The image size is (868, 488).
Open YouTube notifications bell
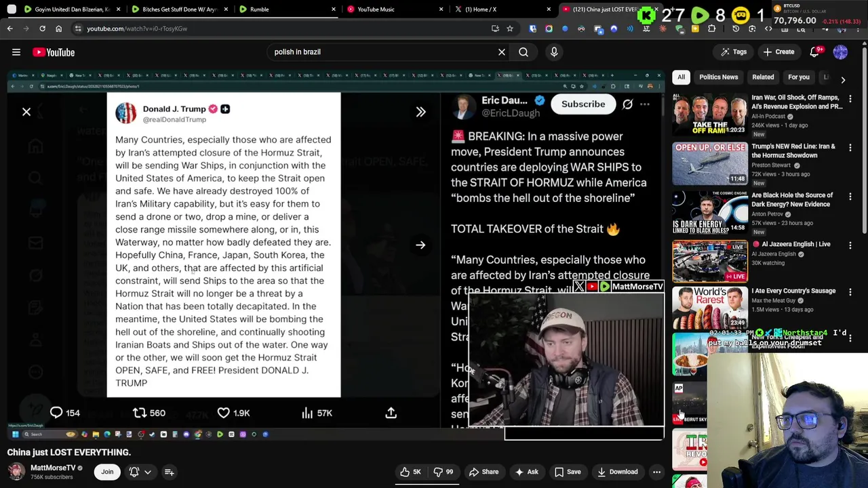815,52
